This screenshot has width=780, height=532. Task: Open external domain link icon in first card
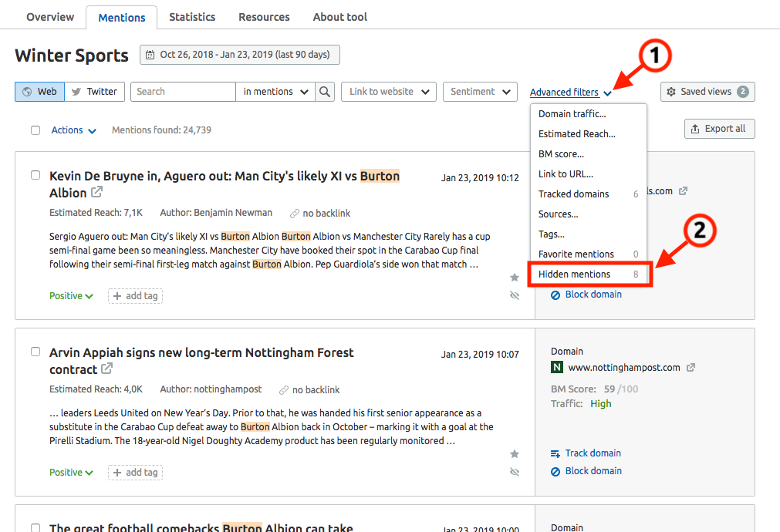pyautogui.click(x=683, y=191)
